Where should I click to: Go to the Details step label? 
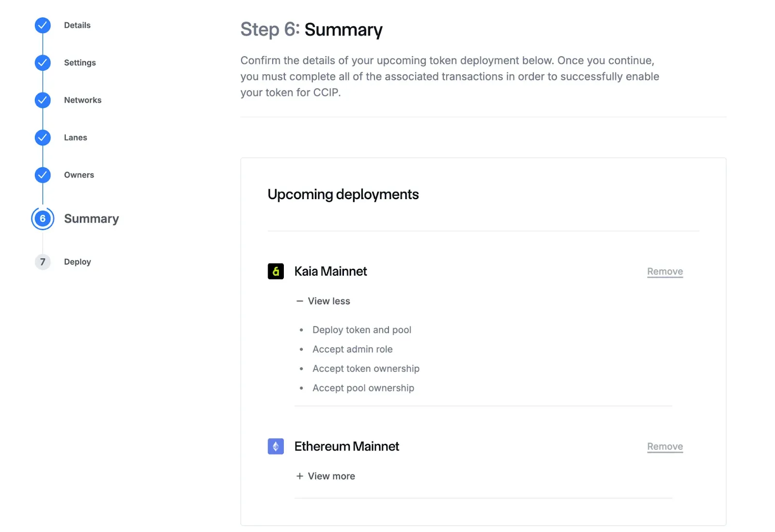tap(77, 25)
